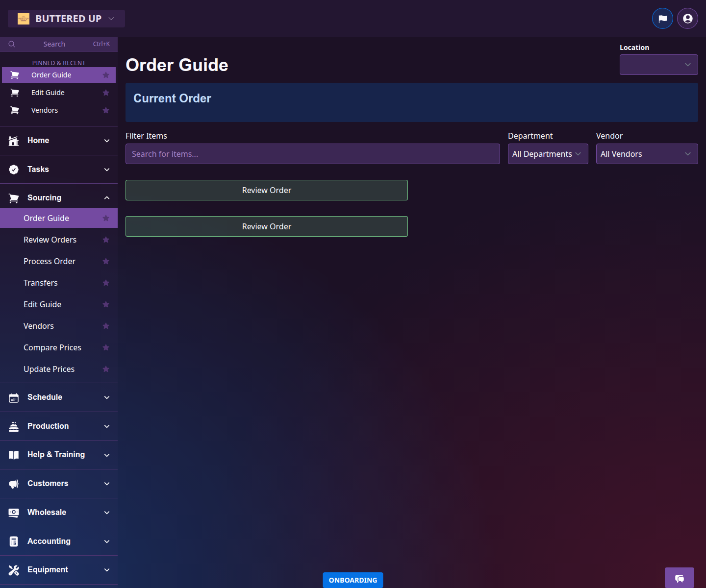Open the chat support bubble in bottom corner
The image size is (706, 588).
(679, 579)
